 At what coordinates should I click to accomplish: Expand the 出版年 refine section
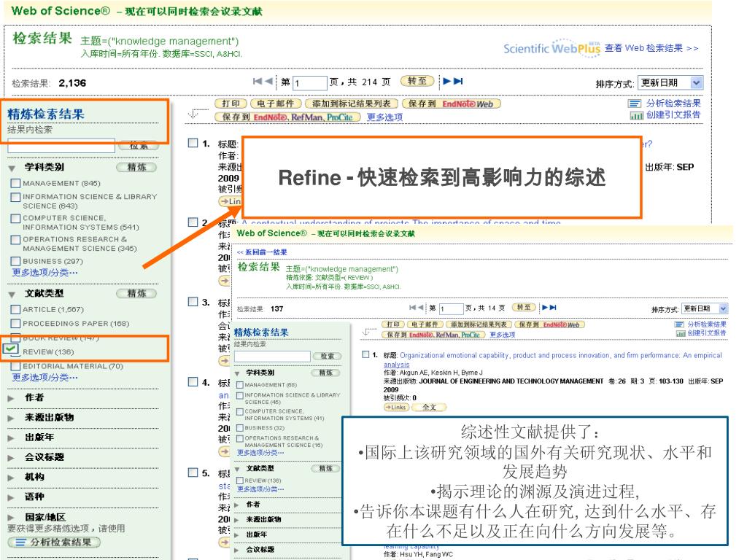(x=12, y=437)
